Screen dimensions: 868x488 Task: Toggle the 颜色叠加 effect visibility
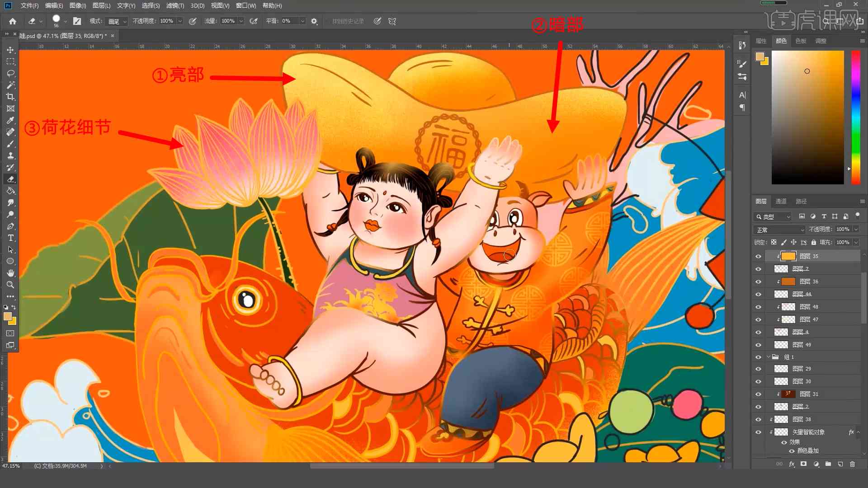pos(792,450)
